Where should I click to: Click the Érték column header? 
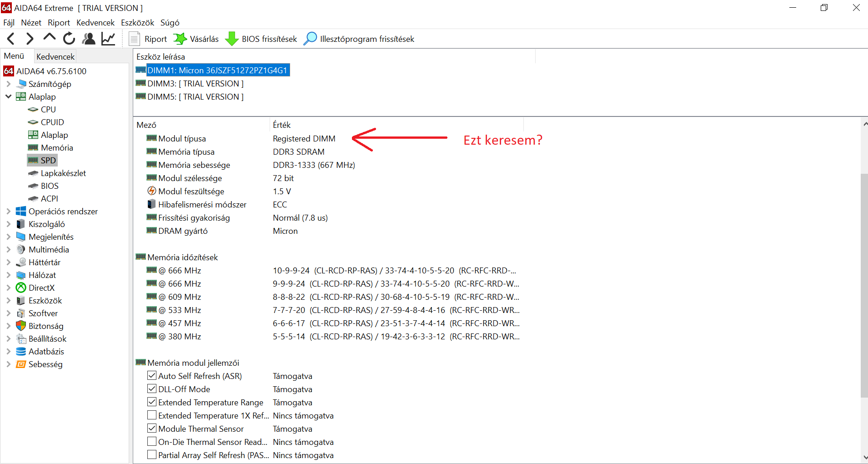point(397,125)
